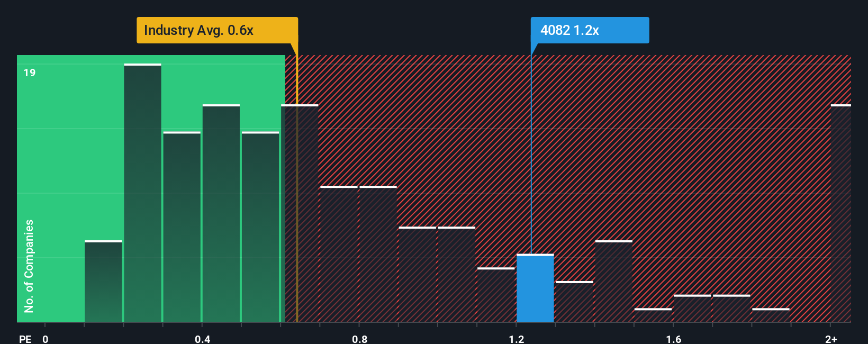This screenshot has height=344, width=868.
Task: Click the blue 4082 1.2x label
Action: (x=590, y=30)
